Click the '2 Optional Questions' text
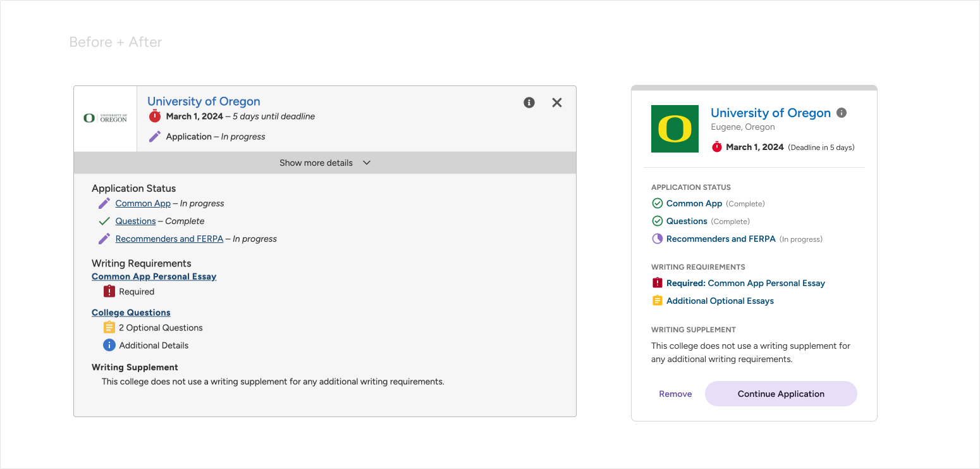 pyautogui.click(x=161, y=328)
